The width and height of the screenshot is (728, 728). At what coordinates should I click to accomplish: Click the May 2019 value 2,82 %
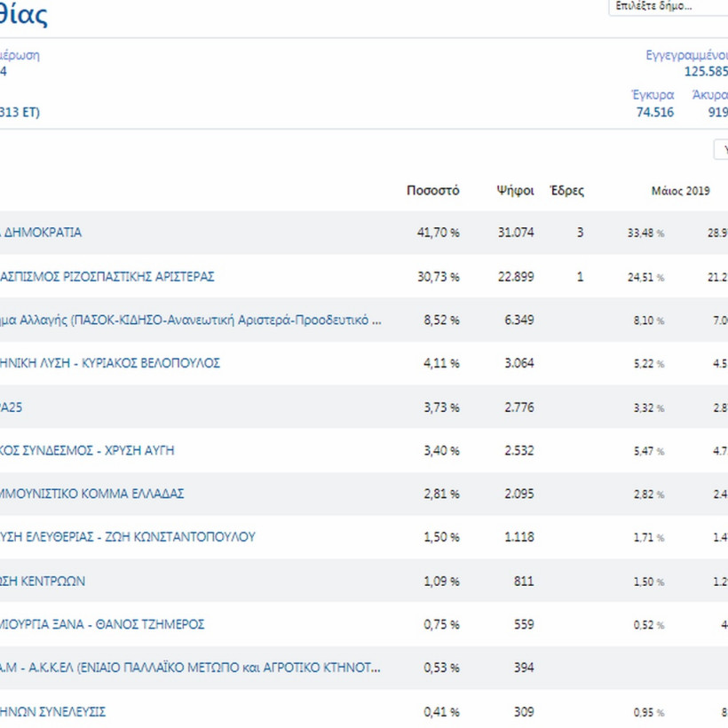click(x=649, y=495)
